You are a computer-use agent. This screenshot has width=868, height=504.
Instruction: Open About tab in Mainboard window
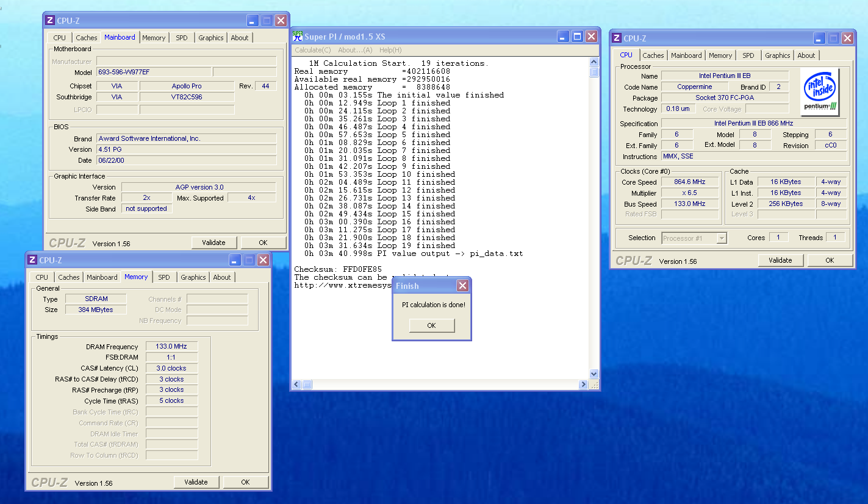(240, 38)
